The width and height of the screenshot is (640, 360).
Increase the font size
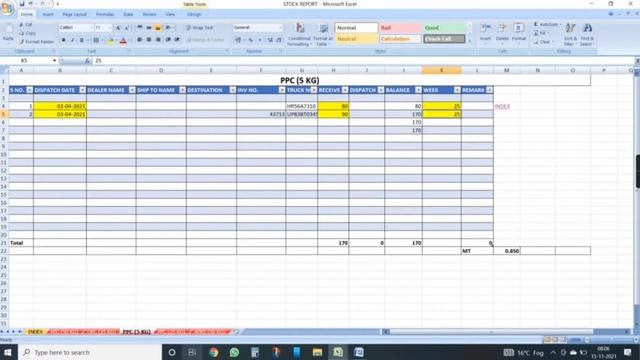(x=118, y=28)
